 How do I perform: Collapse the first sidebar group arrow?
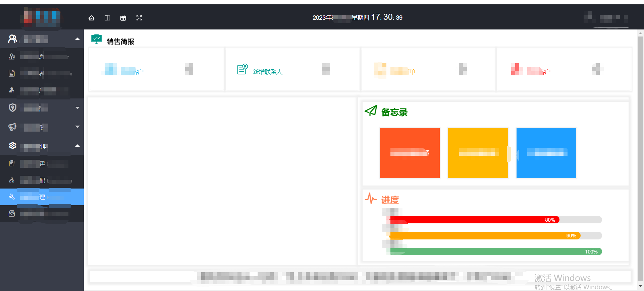click(77, 39)
